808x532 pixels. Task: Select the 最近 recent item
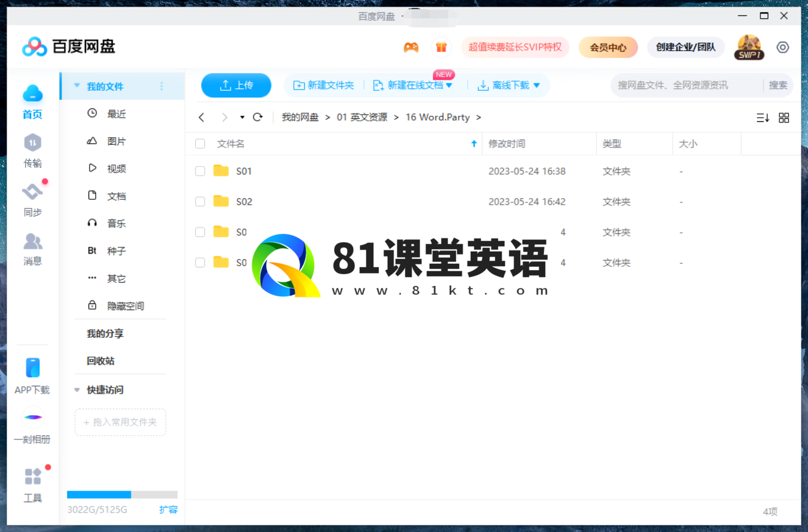pyautogui.click(x=116, y=113)
